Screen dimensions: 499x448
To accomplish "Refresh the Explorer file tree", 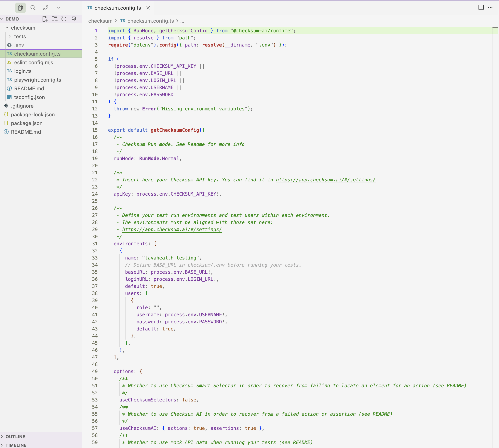I will [x=64, y=19].
